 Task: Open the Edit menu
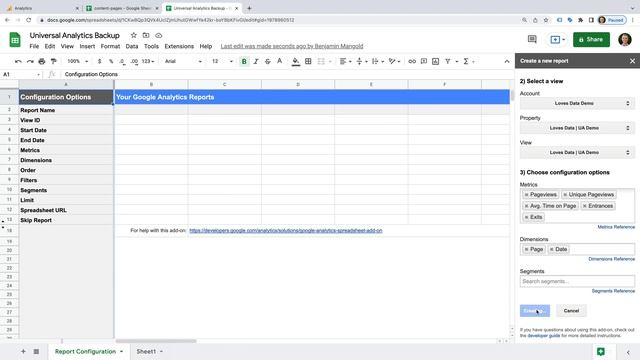(50, 47)
